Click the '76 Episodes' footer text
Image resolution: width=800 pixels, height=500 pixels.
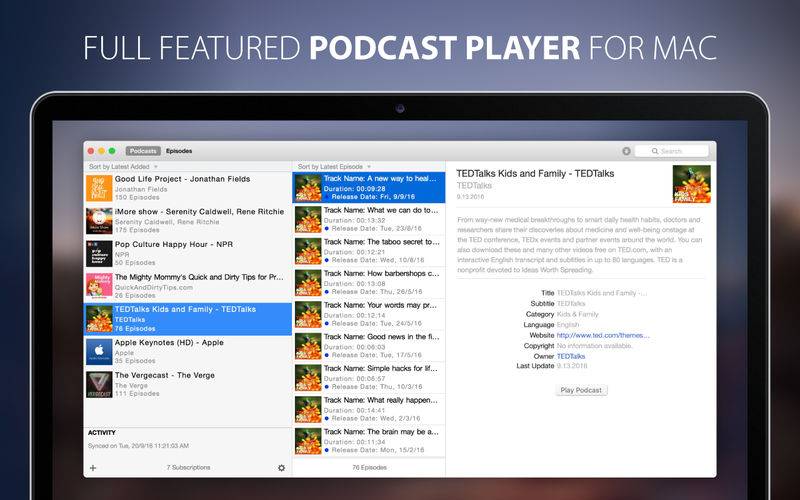(x=369, y=467)
